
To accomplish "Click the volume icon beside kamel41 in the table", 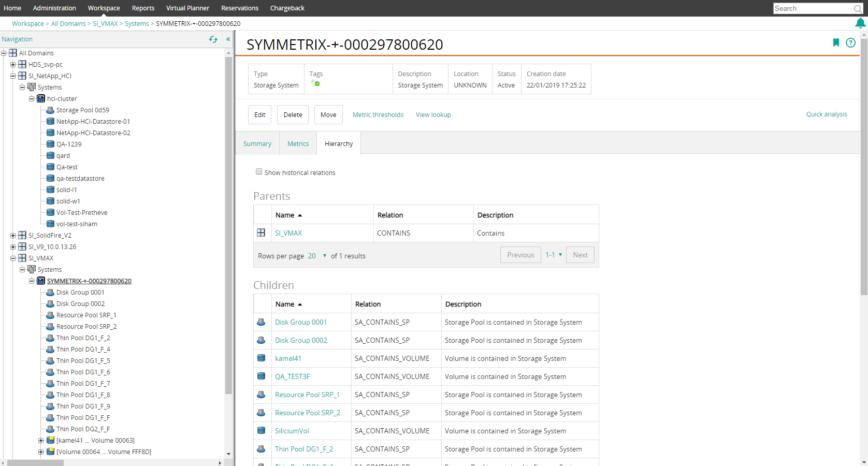I will (261, 358).
